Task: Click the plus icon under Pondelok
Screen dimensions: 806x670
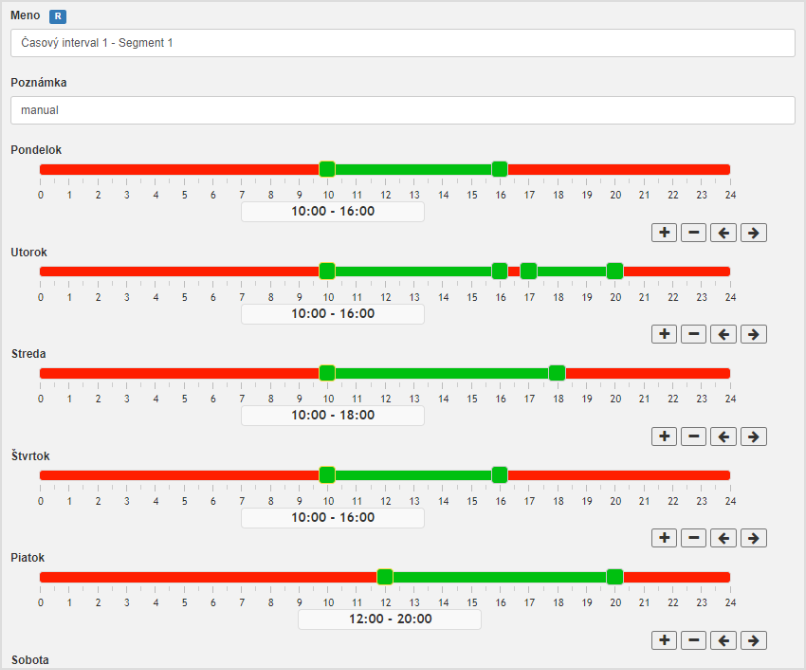Action: pyautogui.click(x=664, y=232)
